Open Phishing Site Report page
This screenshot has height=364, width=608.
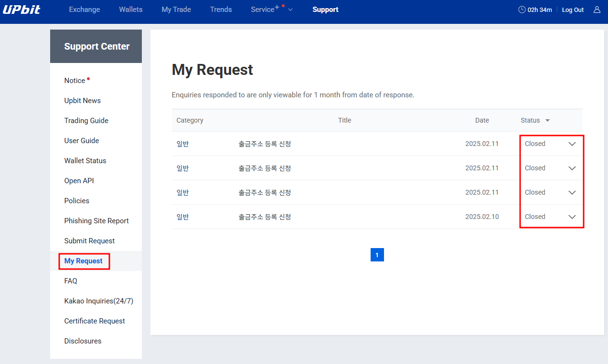(x=96, y=221)
